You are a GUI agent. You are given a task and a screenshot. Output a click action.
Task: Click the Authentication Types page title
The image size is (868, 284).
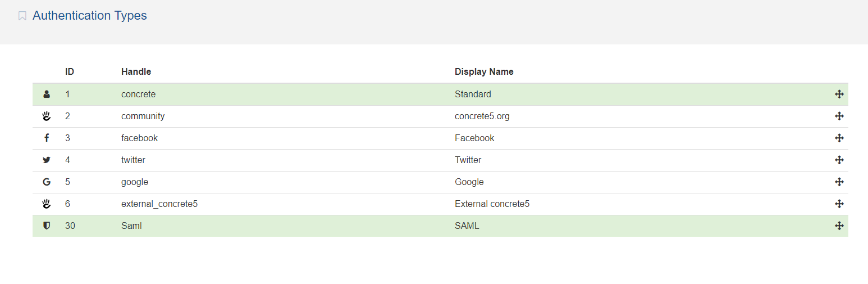[90, 16]
